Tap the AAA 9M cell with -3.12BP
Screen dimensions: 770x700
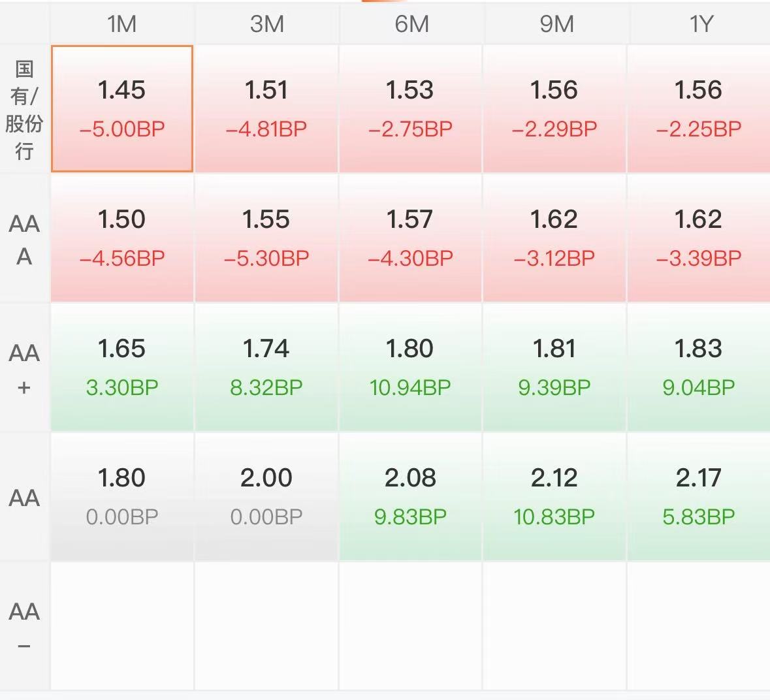pos(555,238)
